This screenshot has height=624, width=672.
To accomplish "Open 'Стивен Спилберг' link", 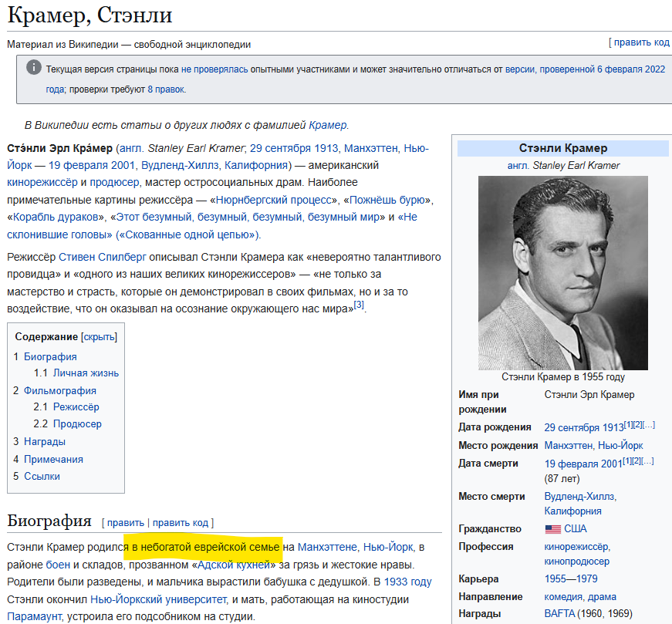I will coord(103,257).
